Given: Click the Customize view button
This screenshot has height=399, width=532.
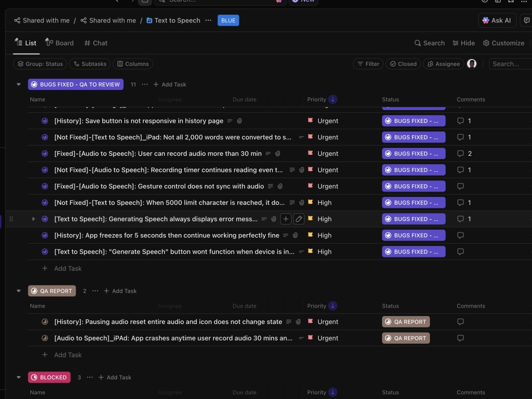Looking at the screenshot, I should click(x=504, y=43).
